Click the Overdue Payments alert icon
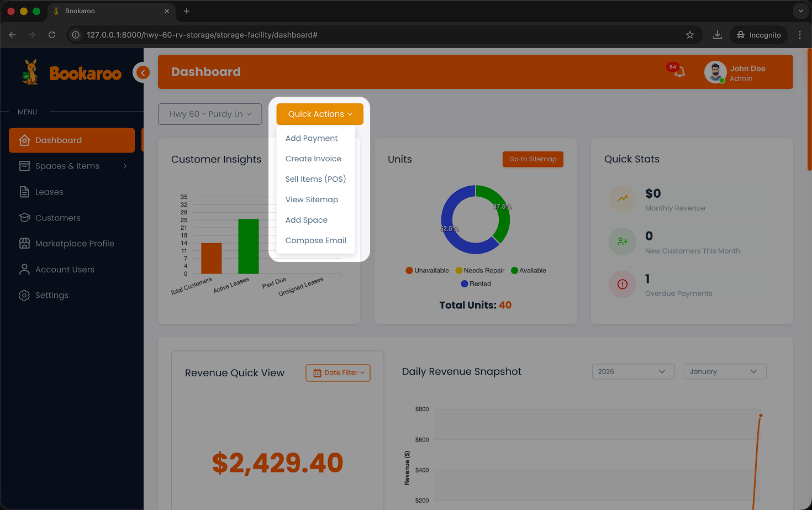 (x=623, y=284)
